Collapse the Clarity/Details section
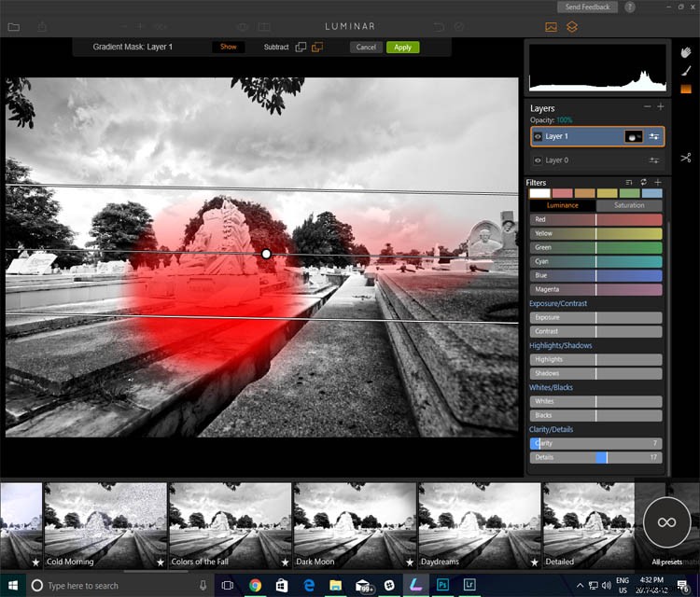This screenshot has height=597, width=700. coord(551,429)
